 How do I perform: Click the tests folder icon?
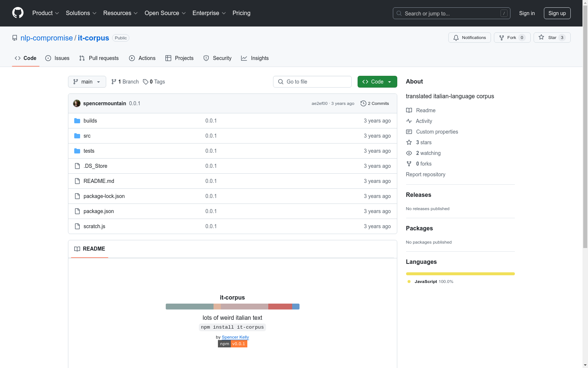pyautogui.click(x=77, y=151)
